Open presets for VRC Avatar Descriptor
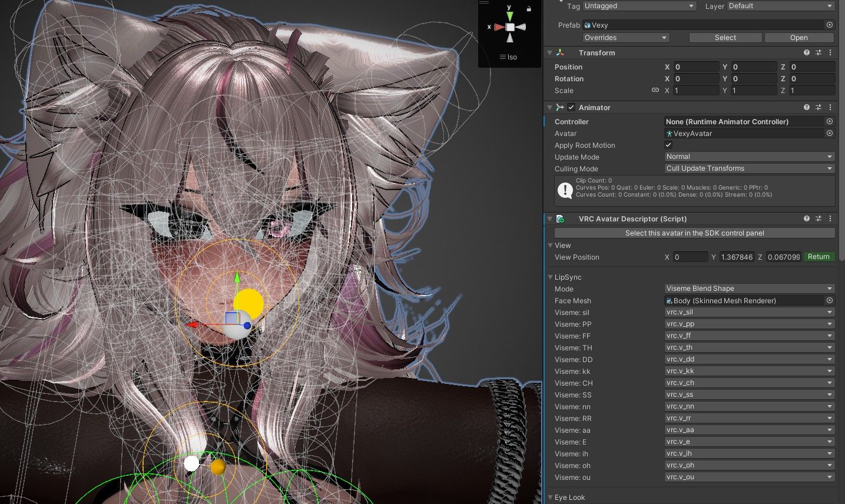845x504 pixels. click(x=819, y=218)
